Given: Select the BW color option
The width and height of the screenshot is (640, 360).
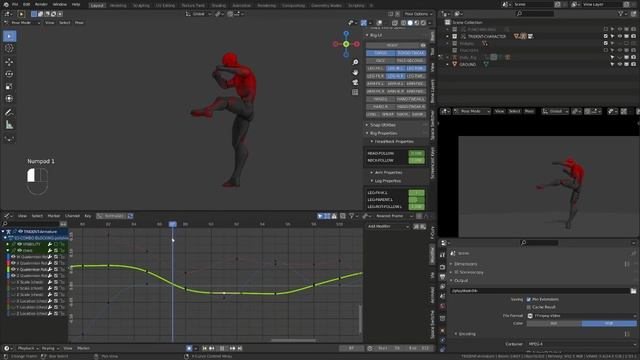Looking at the screenshot, I should point(554,323).
